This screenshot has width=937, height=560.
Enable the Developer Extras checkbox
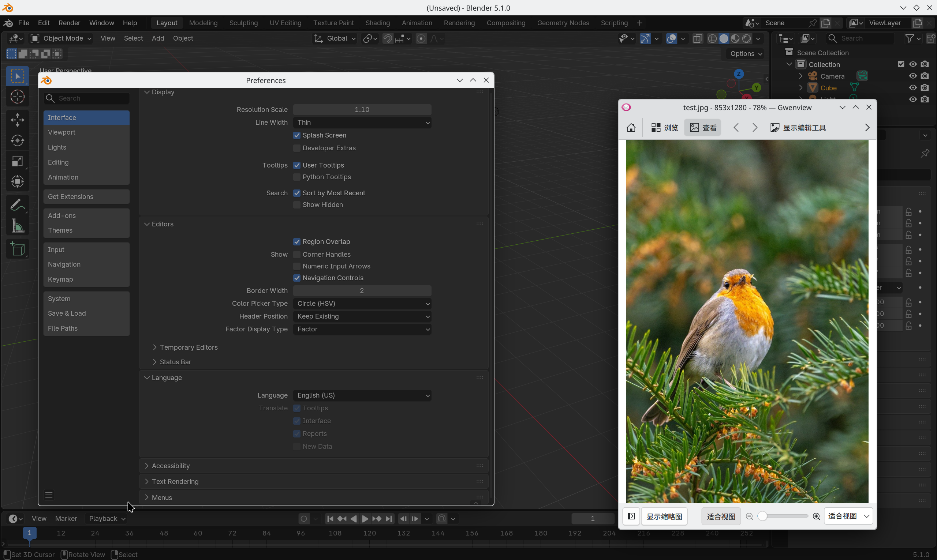(x=297, y=148)
